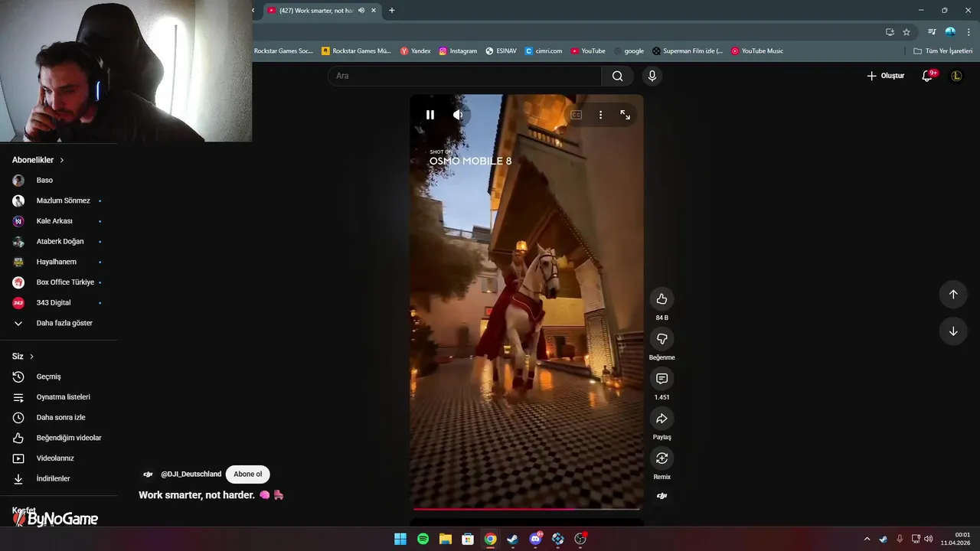
Task: Open a new browser tab
Action: [x=392, y=11]
